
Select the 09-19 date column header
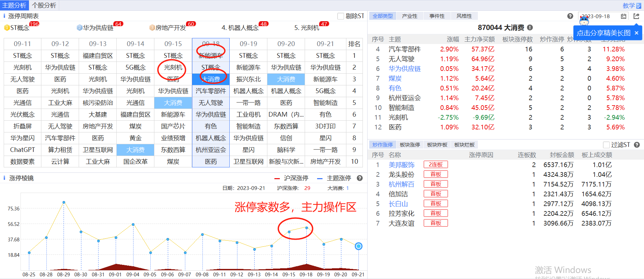point(249,44)
